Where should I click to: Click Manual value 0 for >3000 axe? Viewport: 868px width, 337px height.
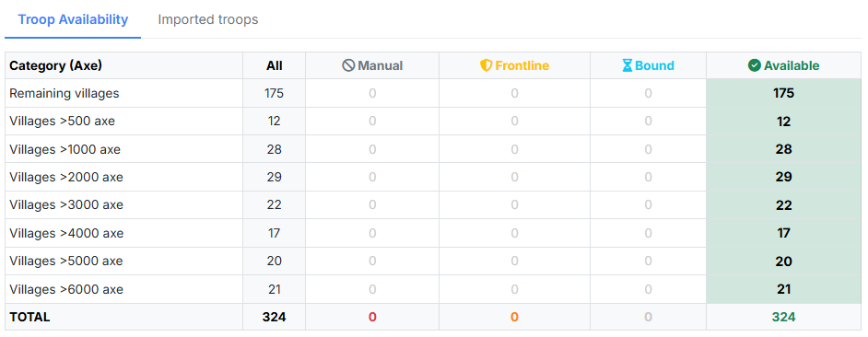[x=372, y=205]
